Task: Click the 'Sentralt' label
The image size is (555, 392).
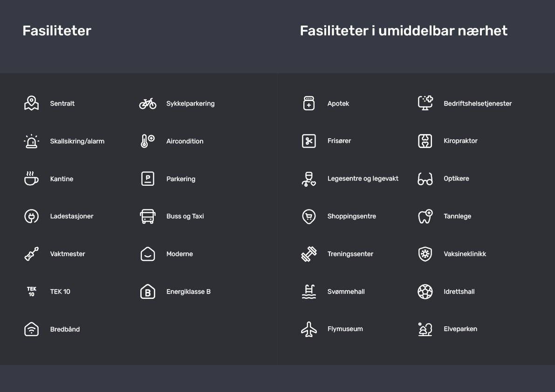Action: pos(62,103)
